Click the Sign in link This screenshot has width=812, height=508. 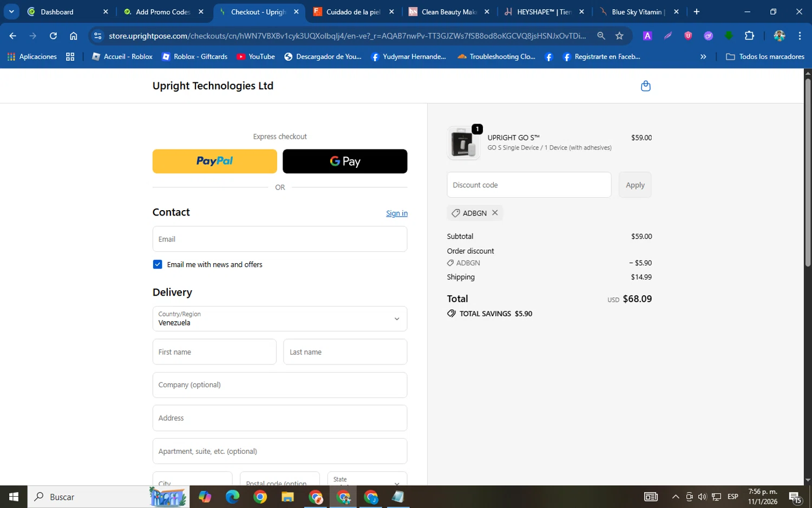click(397, 213)
